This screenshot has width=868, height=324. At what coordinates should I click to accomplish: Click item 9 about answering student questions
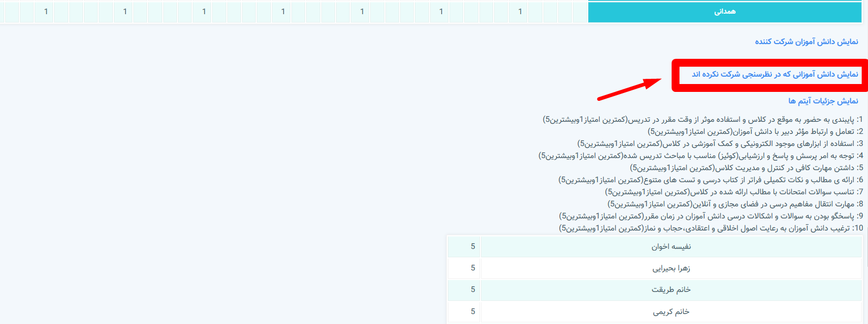click(710, 216)
